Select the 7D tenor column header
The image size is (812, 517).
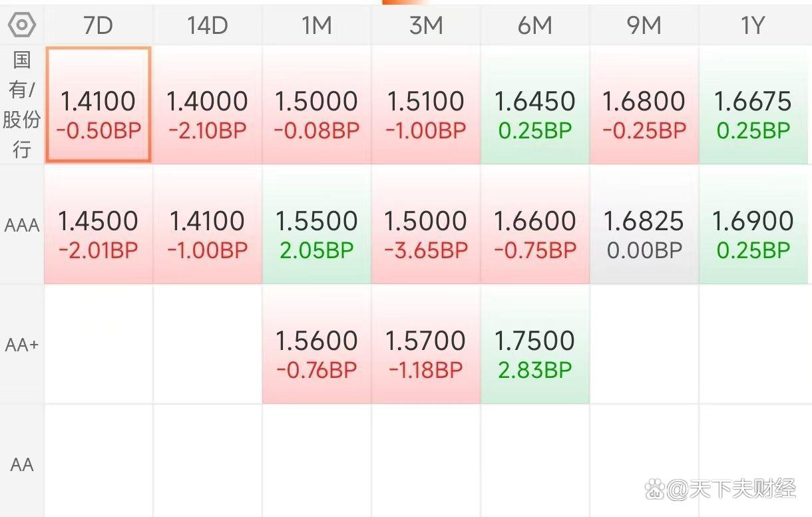(x=99, y=26)
